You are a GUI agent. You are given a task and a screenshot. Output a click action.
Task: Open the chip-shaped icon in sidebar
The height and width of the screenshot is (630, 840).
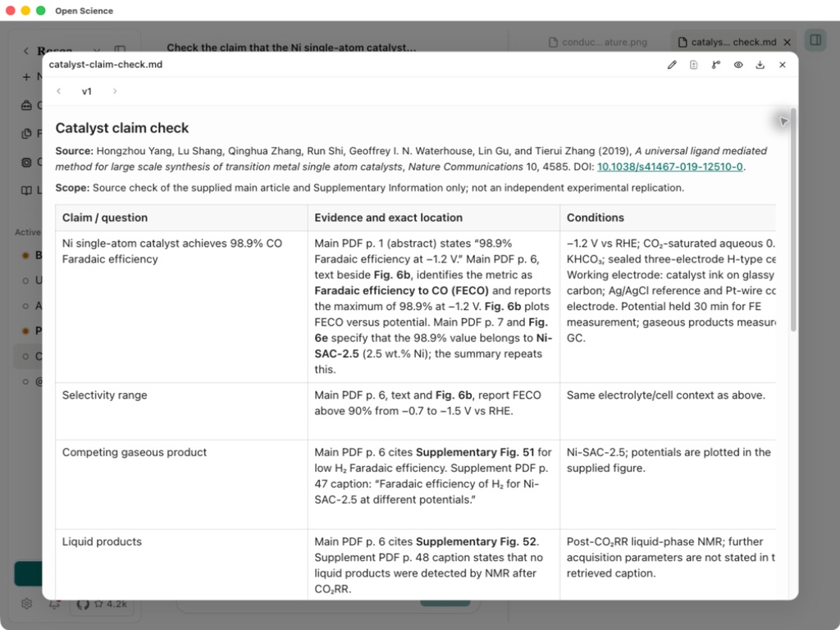tap(26, 162)
